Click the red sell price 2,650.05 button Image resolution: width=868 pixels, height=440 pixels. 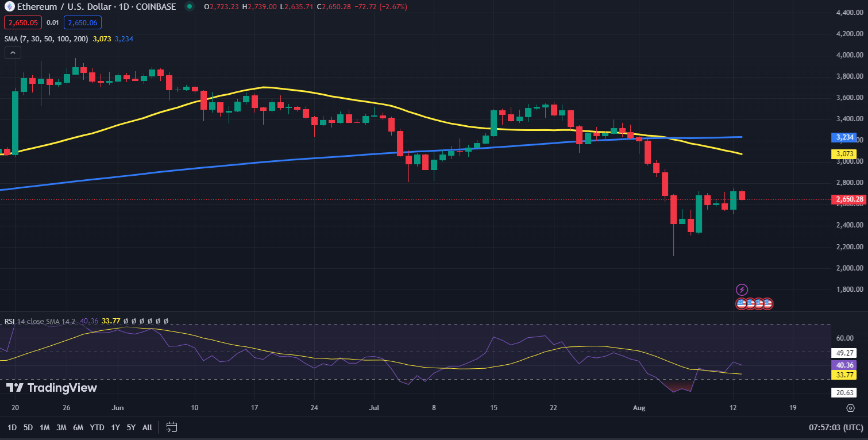tap(23, 22)
